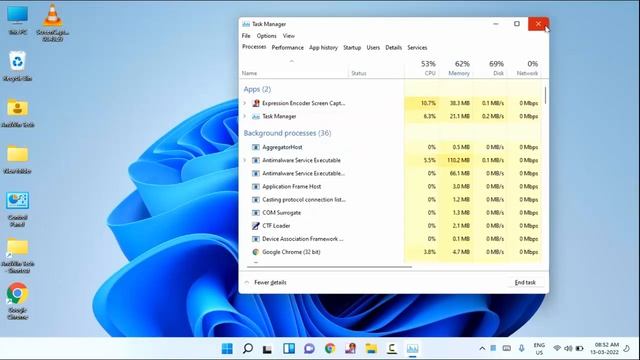Click the horizontal scrollbar below process list

(x=329, y=267)
